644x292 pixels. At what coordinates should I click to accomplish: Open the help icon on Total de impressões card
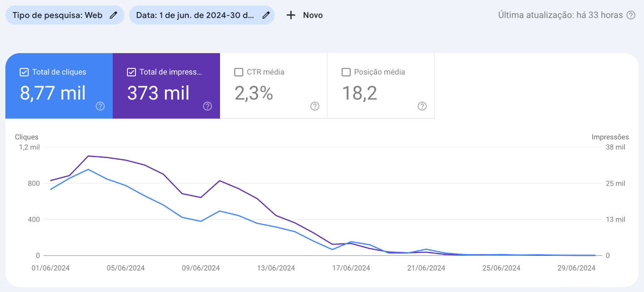point(207,106)
